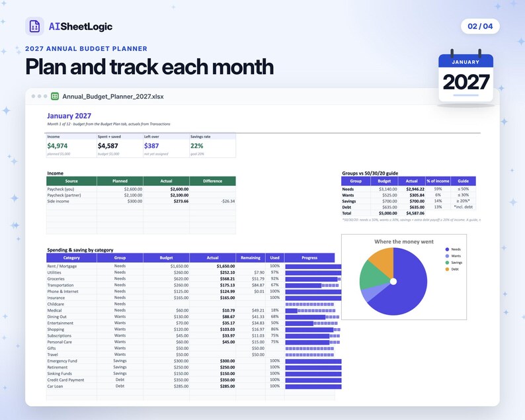Screen dimensions: 525x420
Task: Click the Progress column header
Action: (x=309, y=257)
